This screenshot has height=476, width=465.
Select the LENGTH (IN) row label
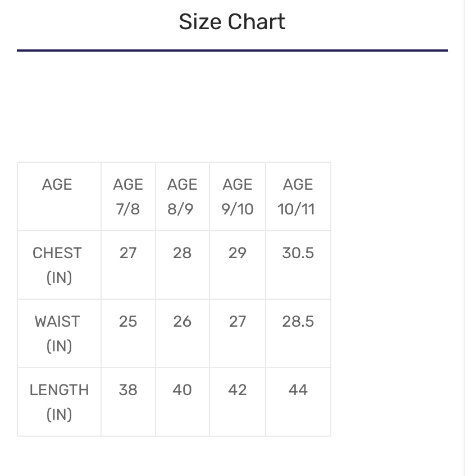[59, 402]
